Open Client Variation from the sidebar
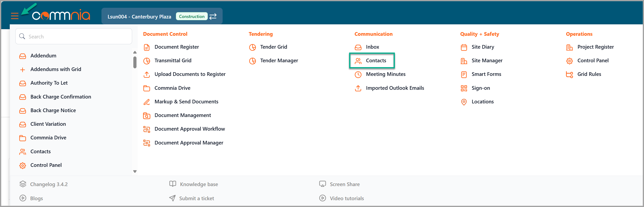This screenshot has height=207, width=644. (x=48, y=124)
